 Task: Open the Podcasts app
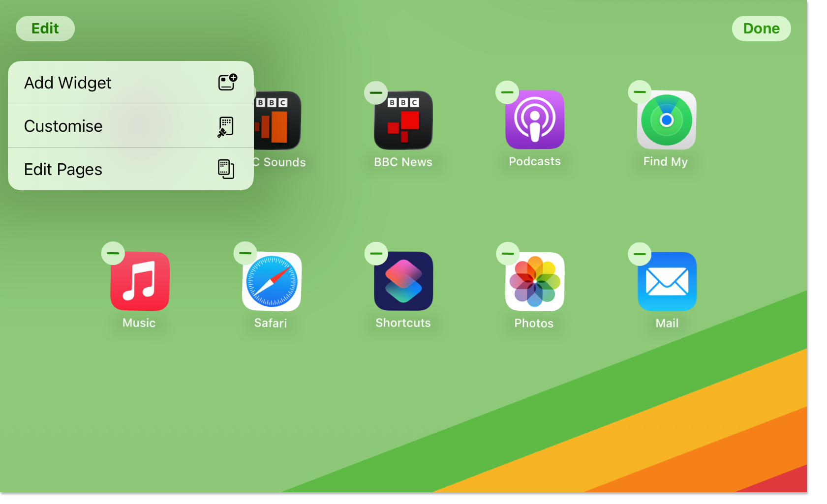pyautogui.click(x=534, y=119)
